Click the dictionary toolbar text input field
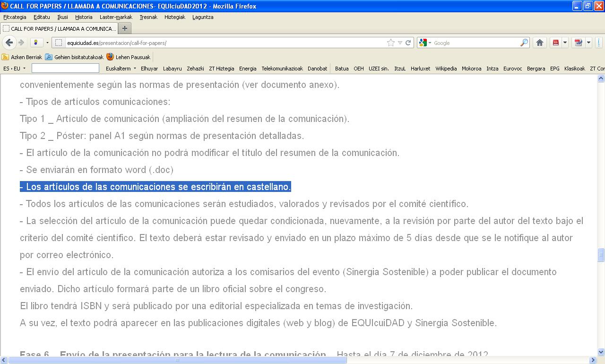The height and width of the screenshot is (364, 605). tap(65, 69)
